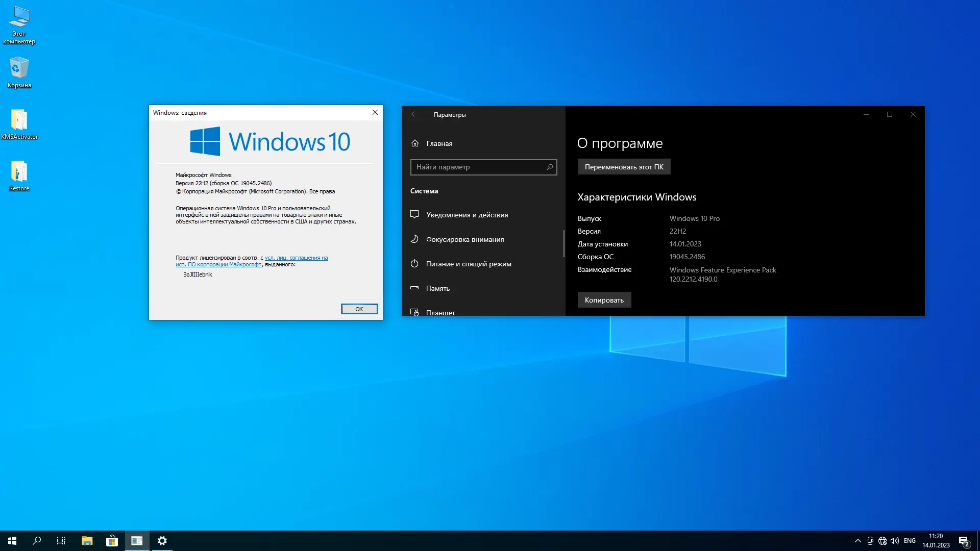Go to Главная in Settings

[439, 143]
